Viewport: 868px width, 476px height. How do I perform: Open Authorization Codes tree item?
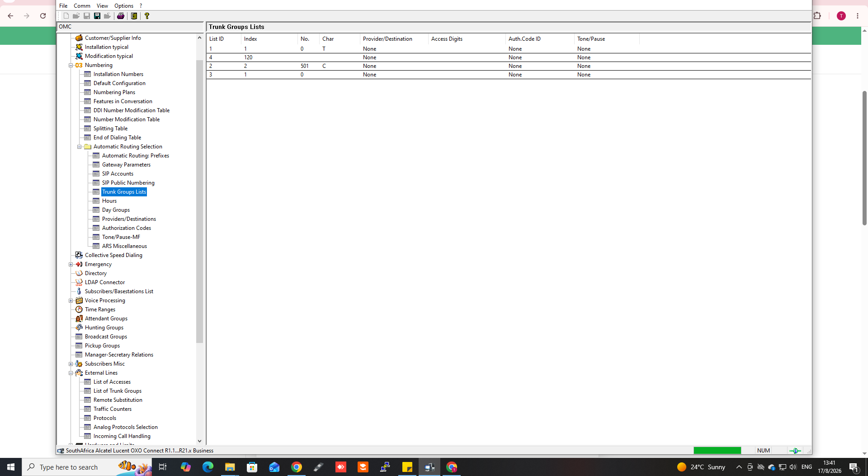tap(127, 228)
